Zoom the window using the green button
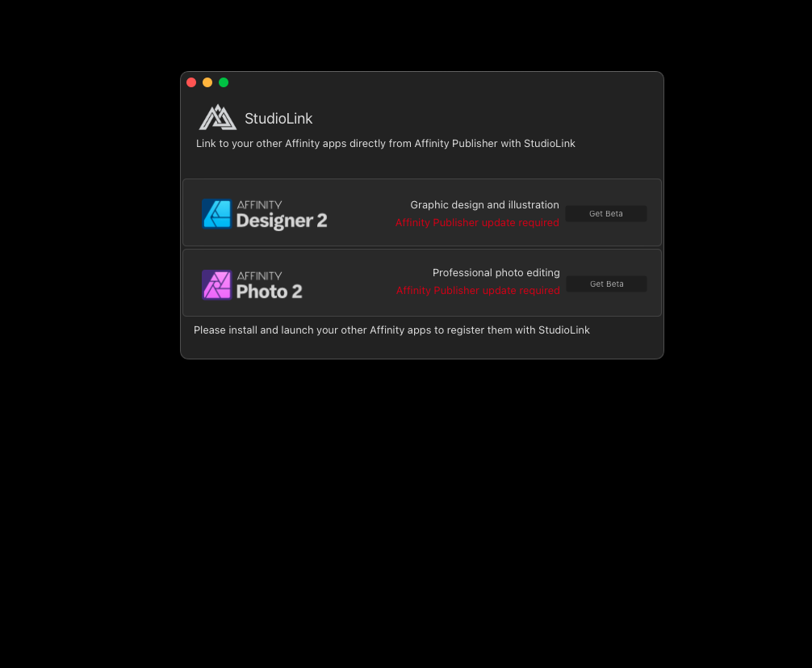Viewport: 812px width, 668px height. coord(224,82)
